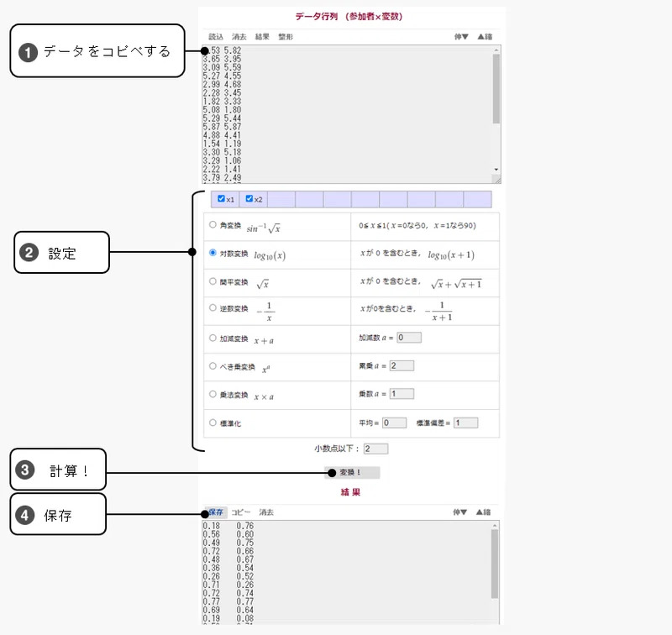672x635 pixels.
Task: Click the データ行列 (参加者×変数) heading
Action: pos(349,17)
